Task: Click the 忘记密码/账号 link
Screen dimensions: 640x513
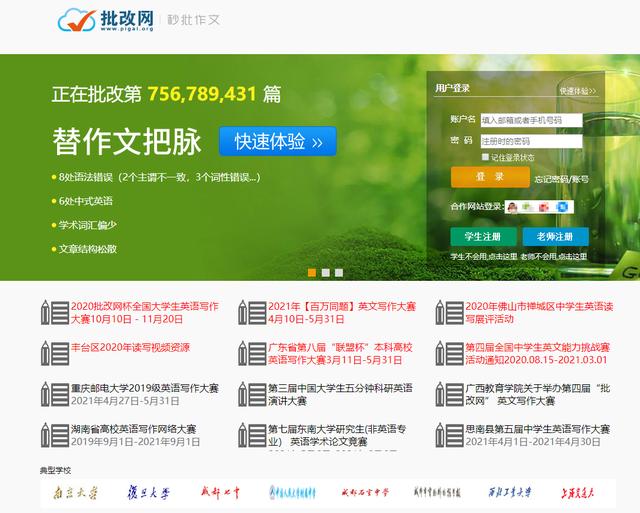Action: (x=561, y=179)
